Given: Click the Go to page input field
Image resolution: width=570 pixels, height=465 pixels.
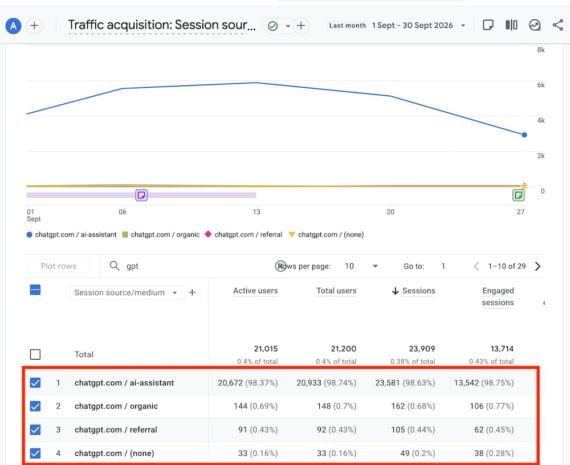Looking at the screenshot, I should (x=443, y=266).
